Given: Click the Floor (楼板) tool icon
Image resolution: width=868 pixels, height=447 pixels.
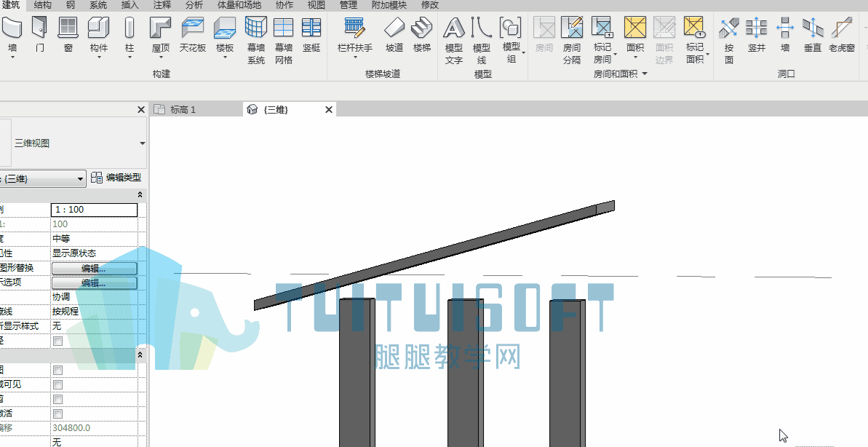Looking at the screenshot, I should coord(225,27).
